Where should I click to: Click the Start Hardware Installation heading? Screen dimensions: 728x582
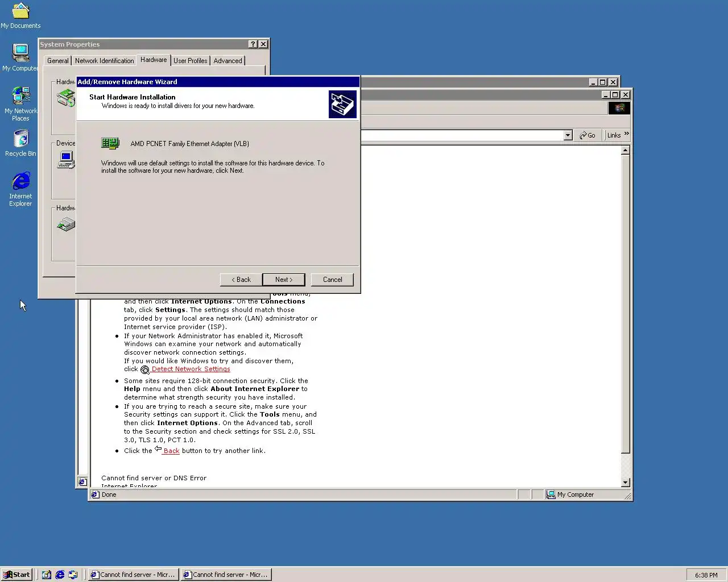click(132, 97)
